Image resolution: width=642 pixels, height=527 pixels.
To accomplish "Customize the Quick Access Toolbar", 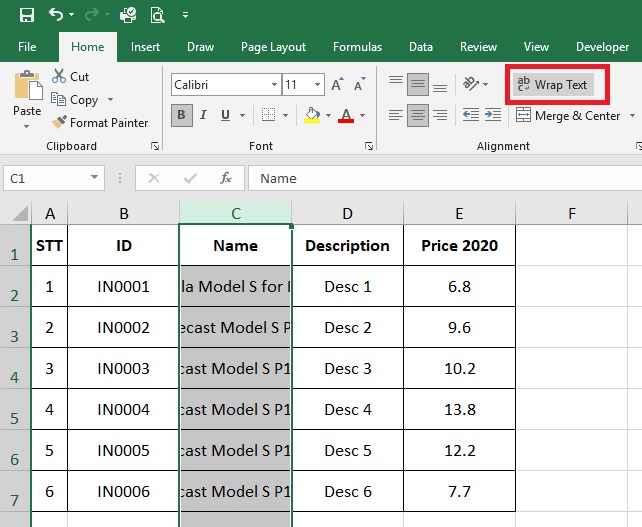I will coord(185,15).
